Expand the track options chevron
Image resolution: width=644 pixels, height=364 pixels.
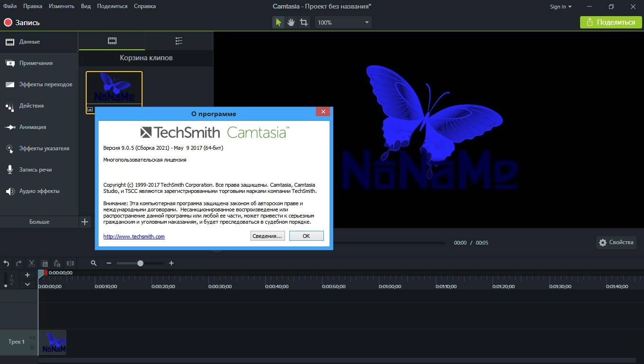click(x=27, y=284)
